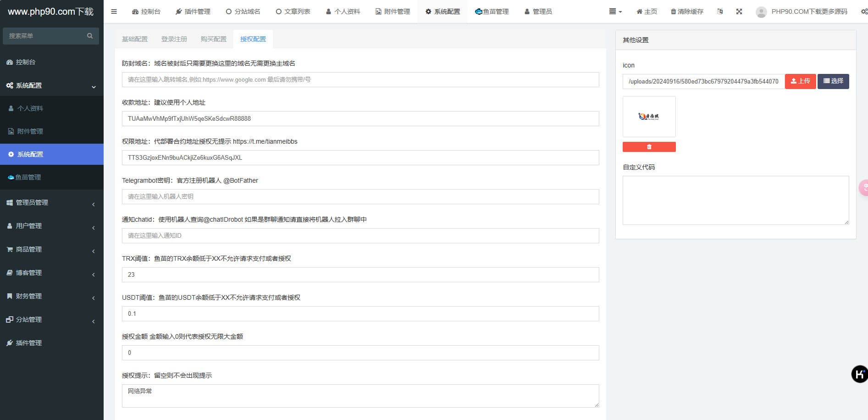
Task: Collapse the 系统配置 sidebar group
Action: (51, 85)
